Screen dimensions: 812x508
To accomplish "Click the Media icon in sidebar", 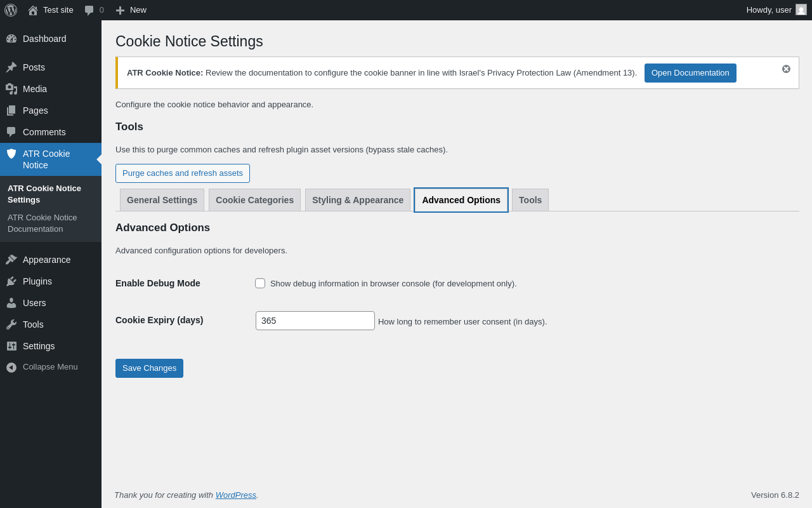I will [x=11, y=89].
